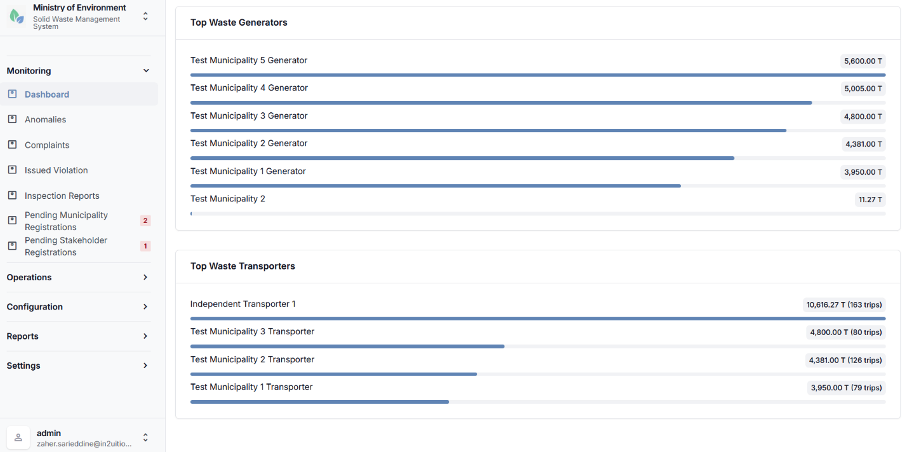Screen dimensions: 907x452
Task: Expand the Reports section
Action: point(78,336)
